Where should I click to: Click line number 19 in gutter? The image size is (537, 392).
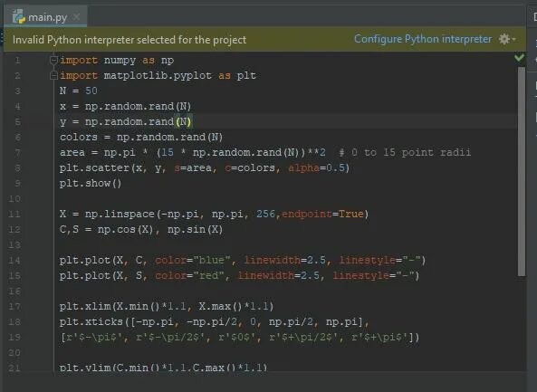14,338
